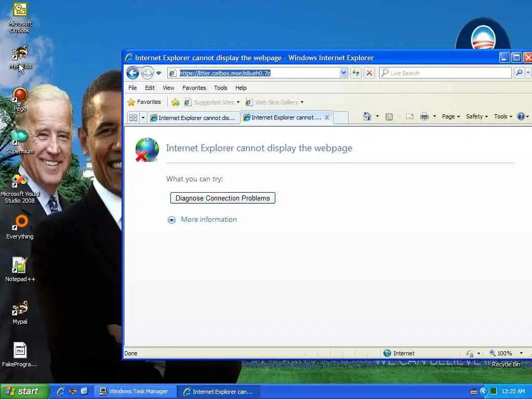Select the Everything desktop shortcut
Screen dimensions: 532x399
[20, 227]
